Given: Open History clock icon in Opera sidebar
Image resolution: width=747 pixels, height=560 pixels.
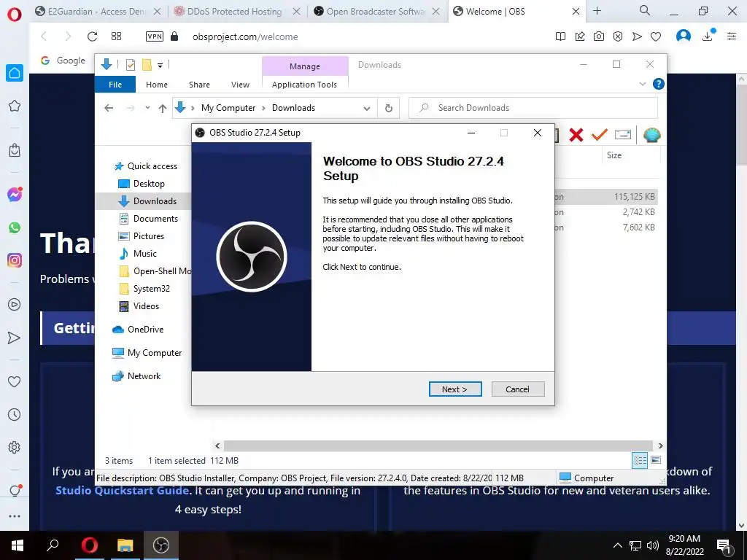Looking at the screenshot, I should coord(15,414).
